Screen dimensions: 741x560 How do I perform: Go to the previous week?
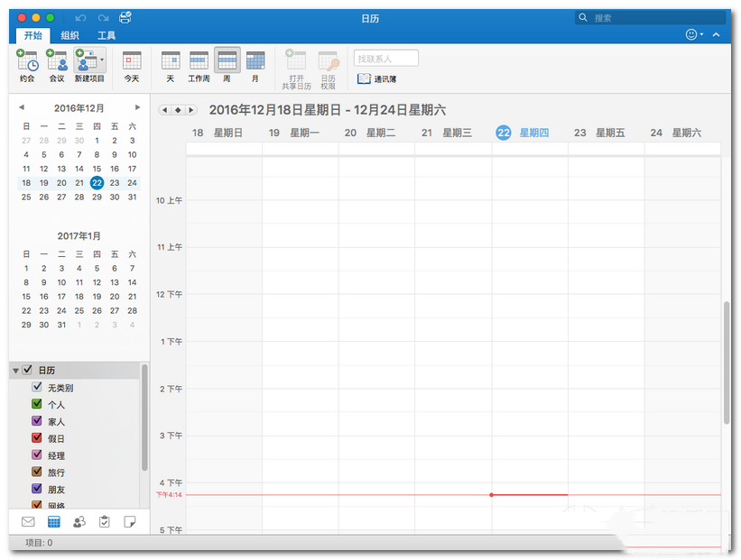pos(164,110)
